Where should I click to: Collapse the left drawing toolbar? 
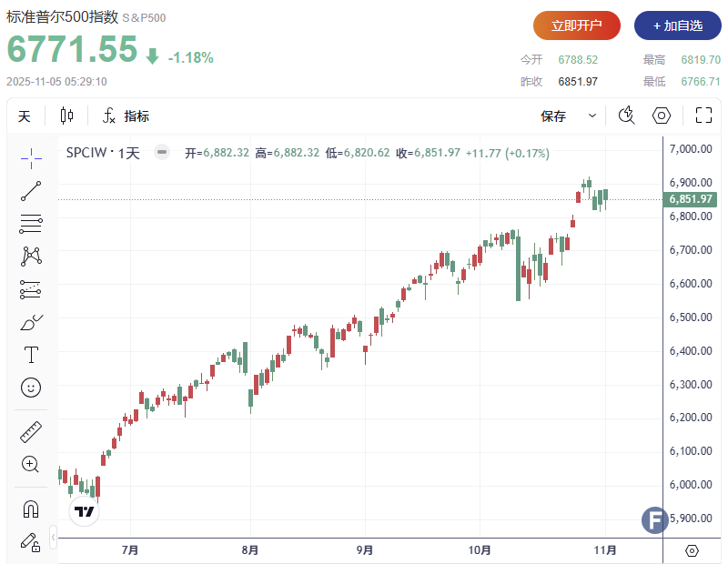(54, 537)
